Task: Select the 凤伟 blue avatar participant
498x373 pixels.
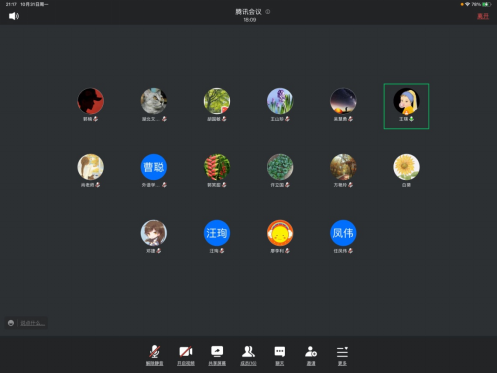Action: (x=343, y=233)
